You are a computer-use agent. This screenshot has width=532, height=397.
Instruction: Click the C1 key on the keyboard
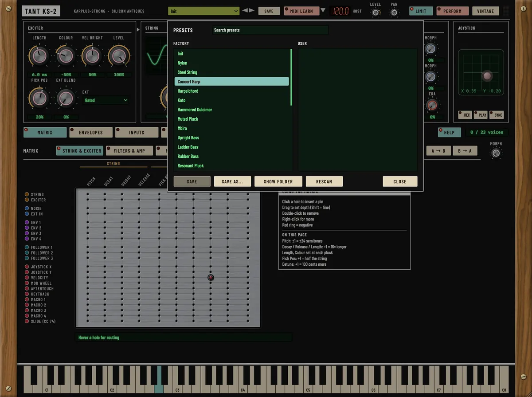pyautogui.click(x=47, y=389)
